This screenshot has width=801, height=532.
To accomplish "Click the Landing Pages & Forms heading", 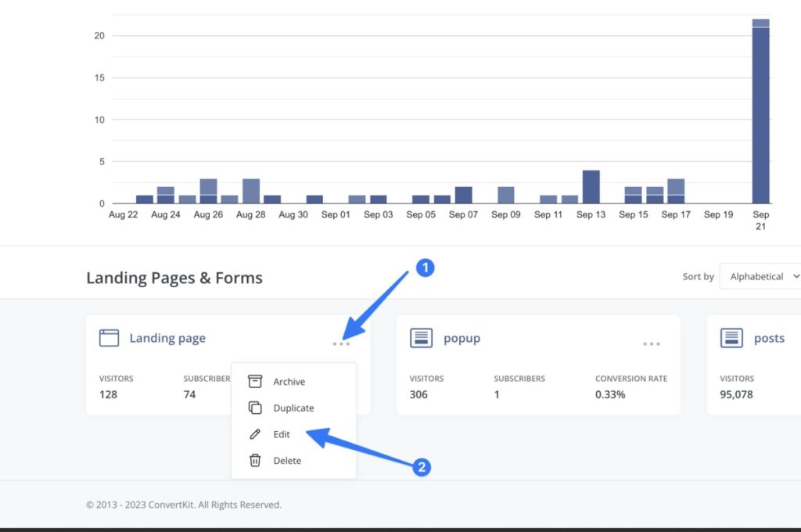I will [174, 278].
